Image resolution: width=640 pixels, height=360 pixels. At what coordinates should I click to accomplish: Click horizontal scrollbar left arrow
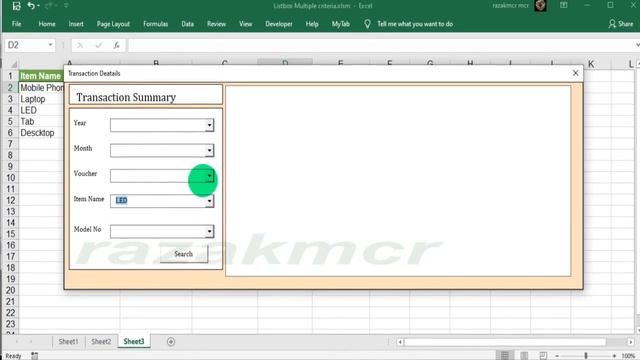(400, 342)
